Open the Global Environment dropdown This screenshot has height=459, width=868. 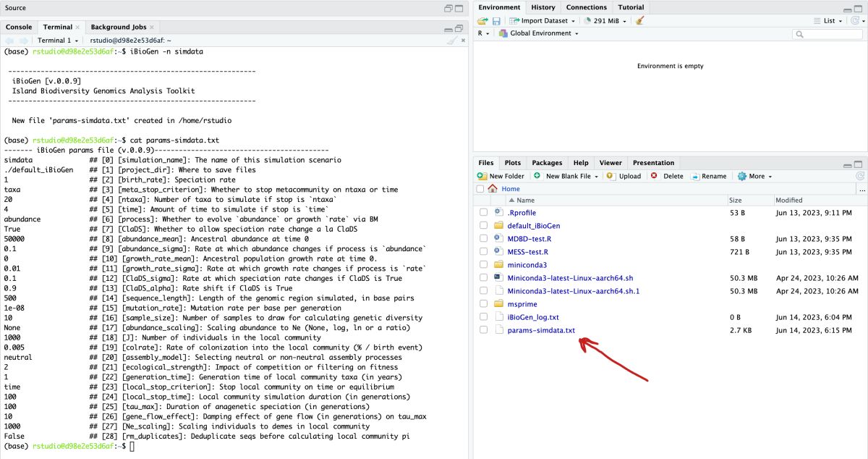click(539, 33)
